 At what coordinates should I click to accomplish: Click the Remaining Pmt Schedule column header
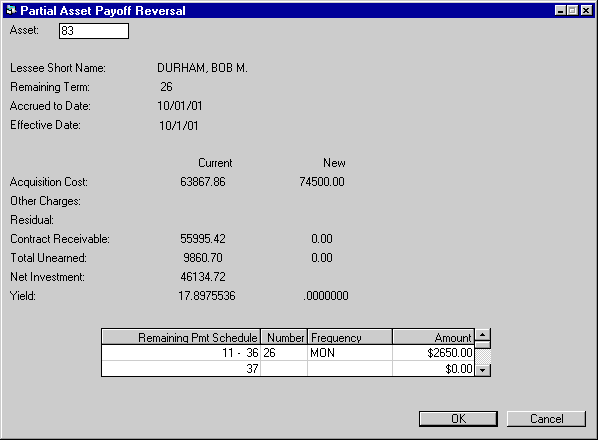[181, 337]
